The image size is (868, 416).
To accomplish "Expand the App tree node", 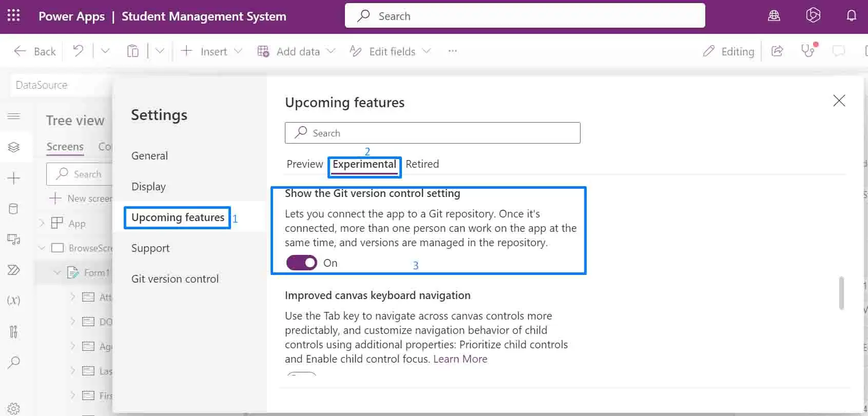I will (42, 223).
